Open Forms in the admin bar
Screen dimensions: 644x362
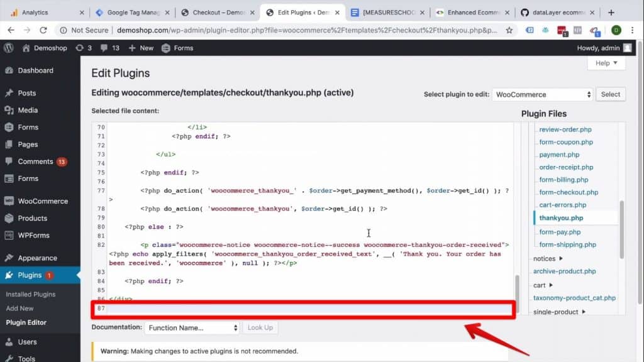tap(177, 48)
